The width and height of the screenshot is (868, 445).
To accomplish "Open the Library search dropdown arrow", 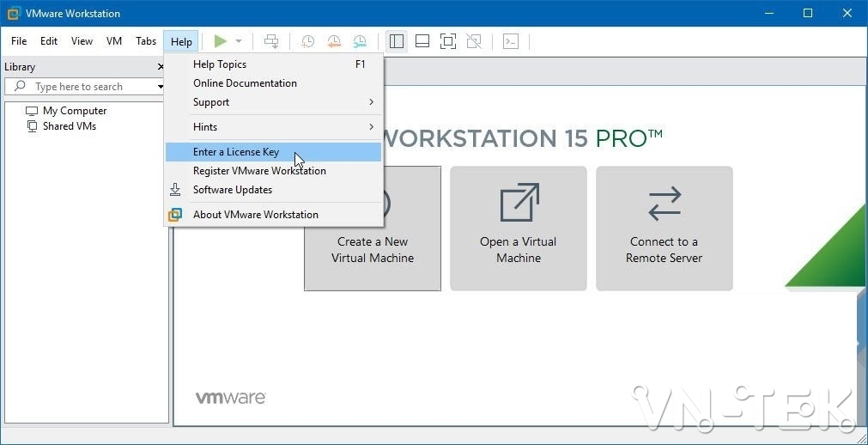I will (x=161, y=87).
